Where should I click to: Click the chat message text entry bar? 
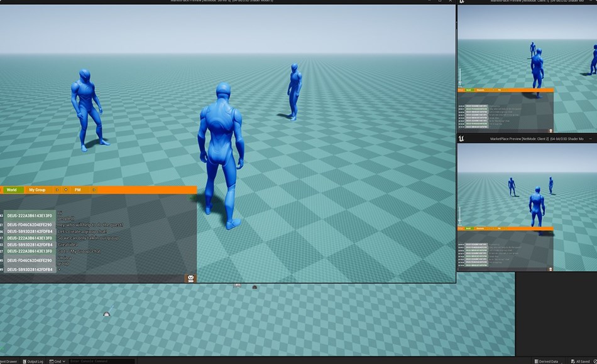click(x=94, y=278)
